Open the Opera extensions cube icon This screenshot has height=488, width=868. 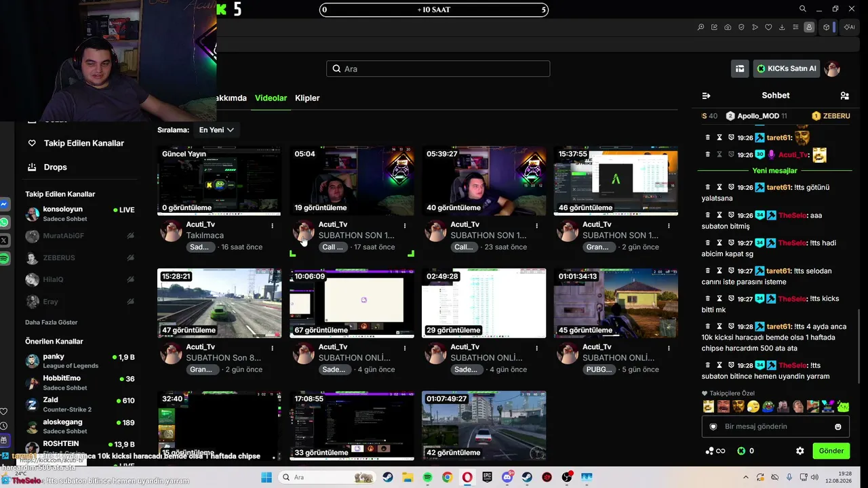(x=827, y=27)
